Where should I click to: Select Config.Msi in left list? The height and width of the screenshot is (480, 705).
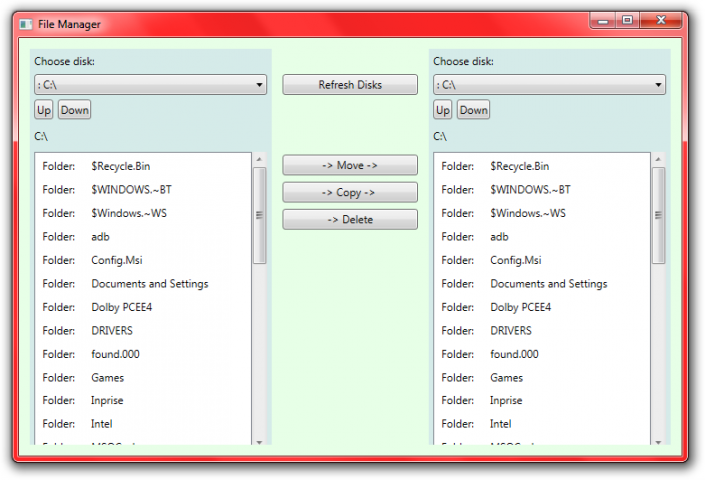coord(143,260)
